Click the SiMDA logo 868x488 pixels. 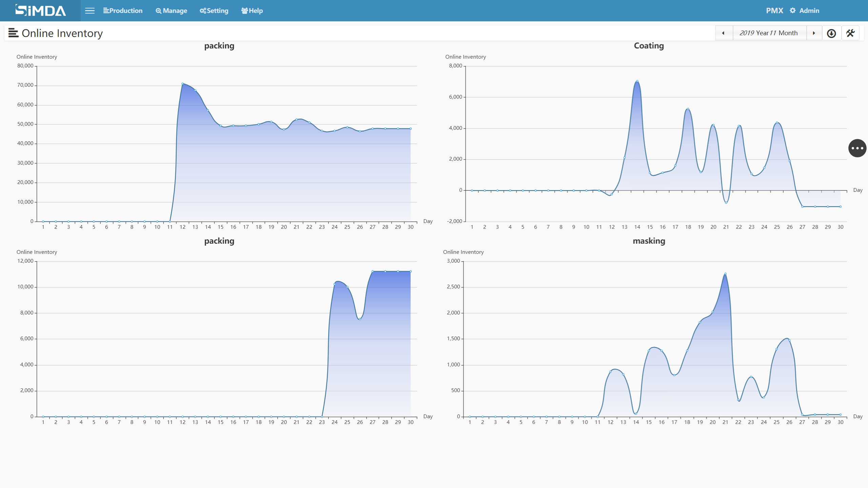pos(40,11)
